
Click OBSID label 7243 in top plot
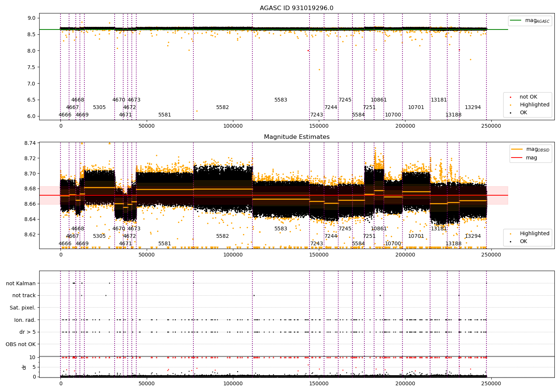coord(317,115)
